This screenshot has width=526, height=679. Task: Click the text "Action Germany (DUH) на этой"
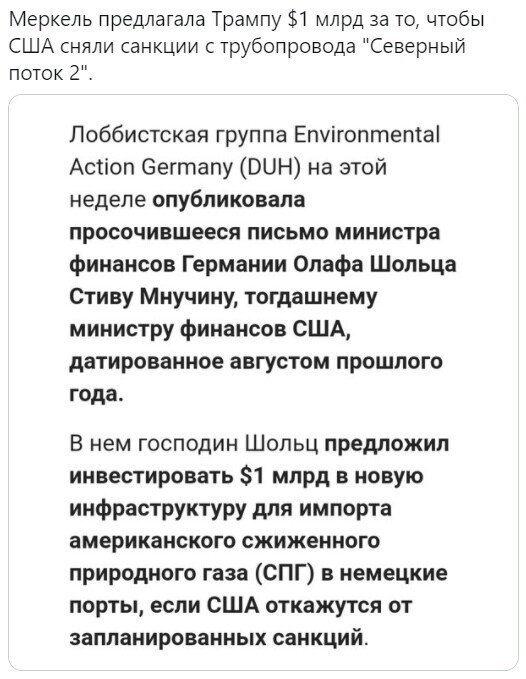point(228,168)
